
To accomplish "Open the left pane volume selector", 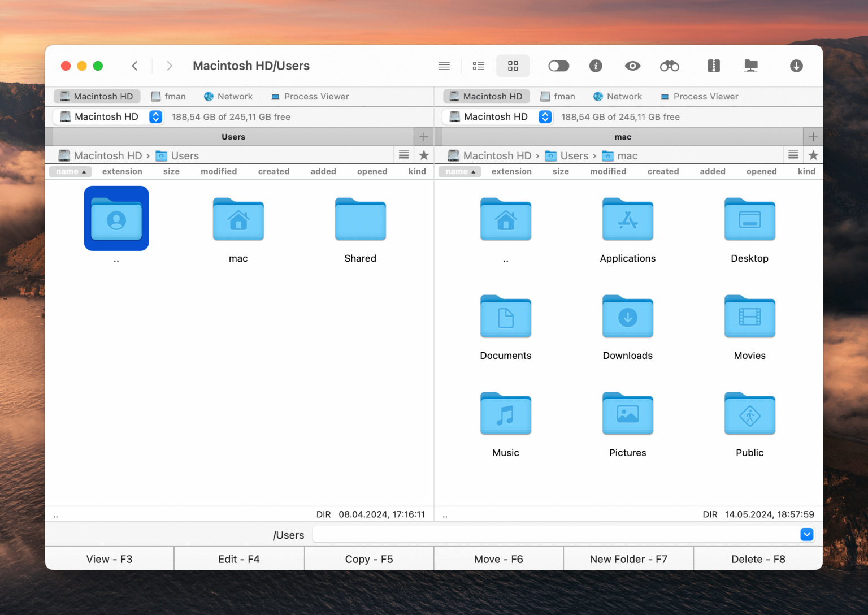I will click(x=155, y=116).
